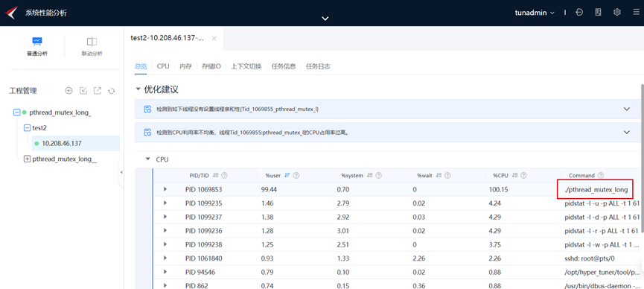
Task: Switch to 联动分析 mode
Action: 92,46
